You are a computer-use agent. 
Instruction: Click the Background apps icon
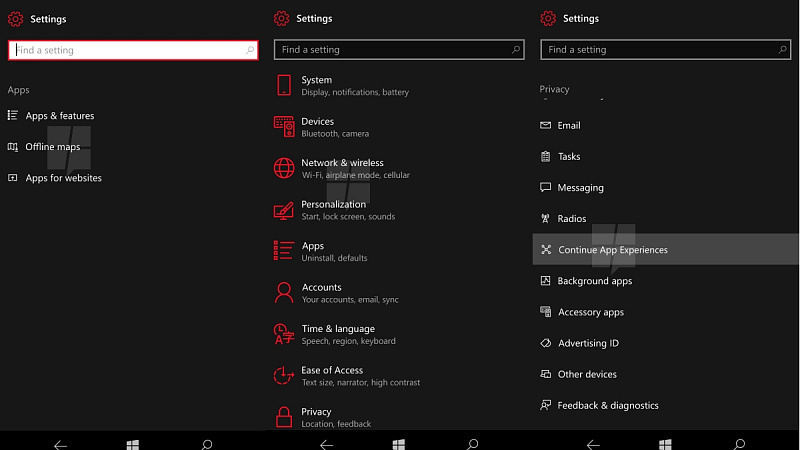point(545,281)
